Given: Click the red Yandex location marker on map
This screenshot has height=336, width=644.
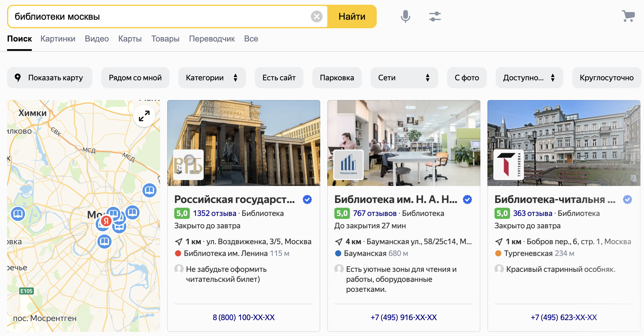Looking at the screenshot, I should pyautogui.click(x=106, y=221).
